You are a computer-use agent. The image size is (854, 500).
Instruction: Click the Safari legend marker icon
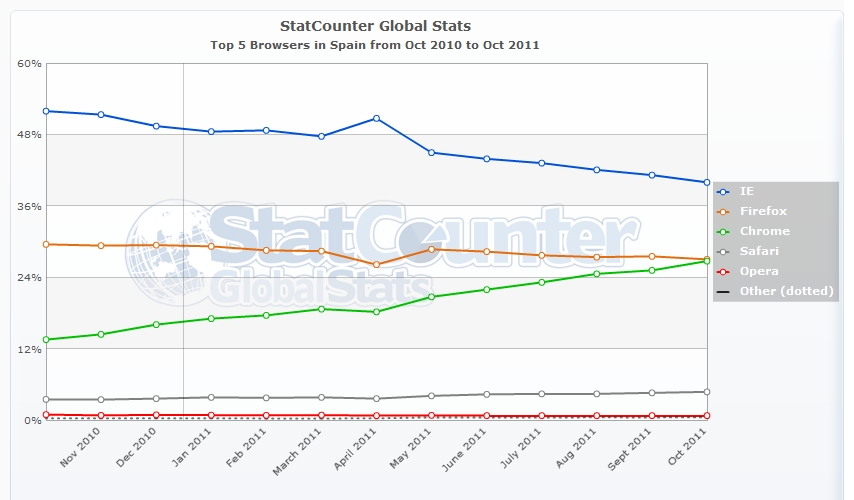click(723, 252)
